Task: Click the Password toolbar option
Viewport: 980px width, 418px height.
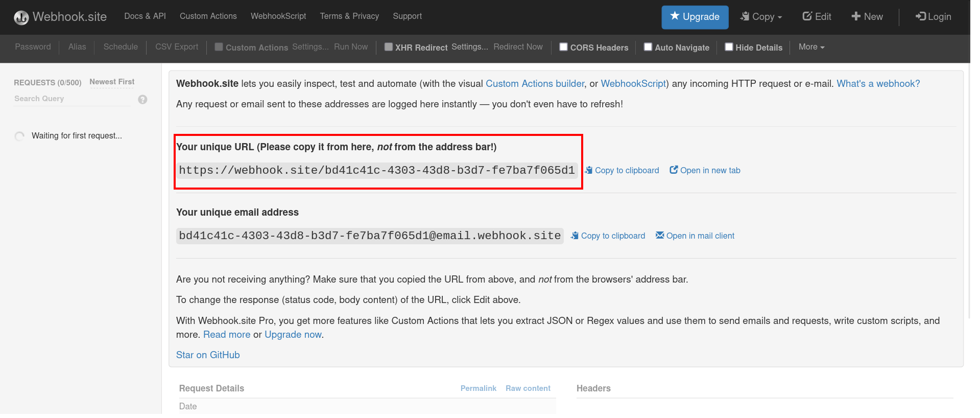Action: point(33,47)
